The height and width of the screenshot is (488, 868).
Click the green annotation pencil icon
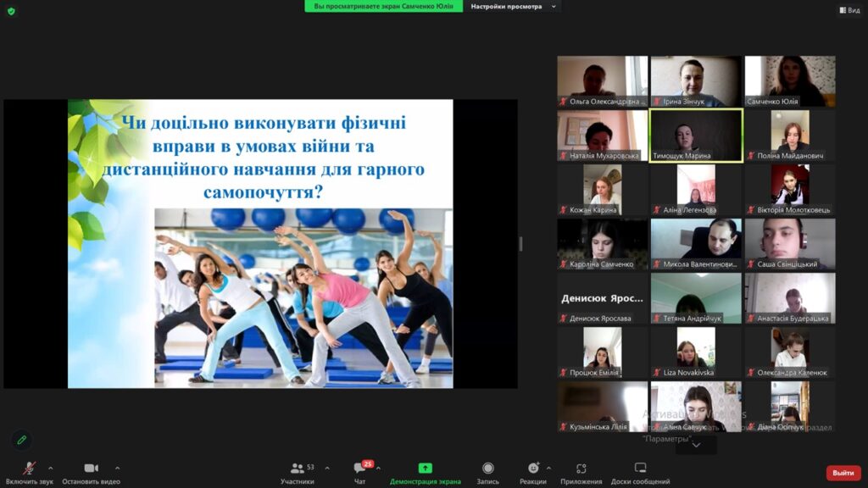[x=21, y=440]
